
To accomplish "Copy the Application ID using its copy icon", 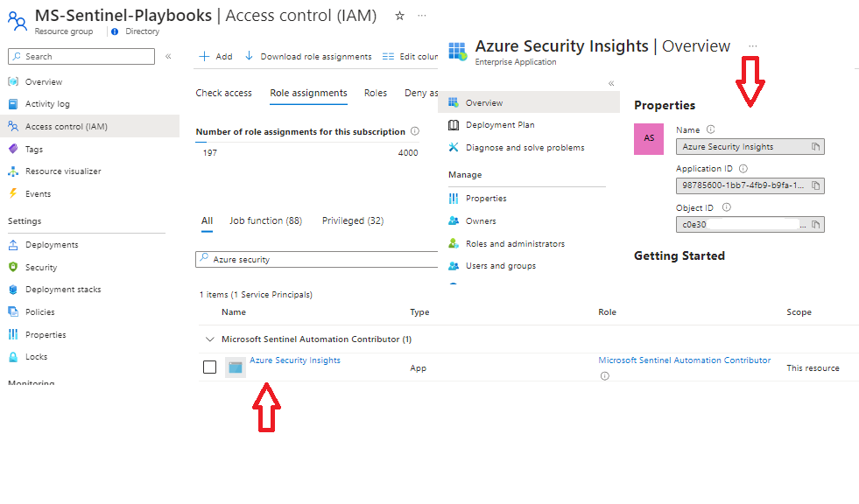I will point(817,185).
